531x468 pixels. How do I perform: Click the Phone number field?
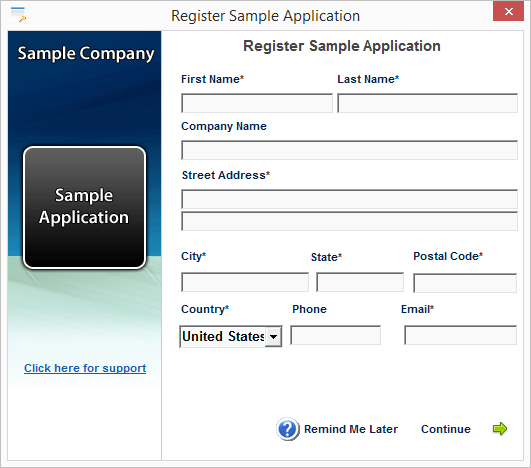[x=336, y=335]
